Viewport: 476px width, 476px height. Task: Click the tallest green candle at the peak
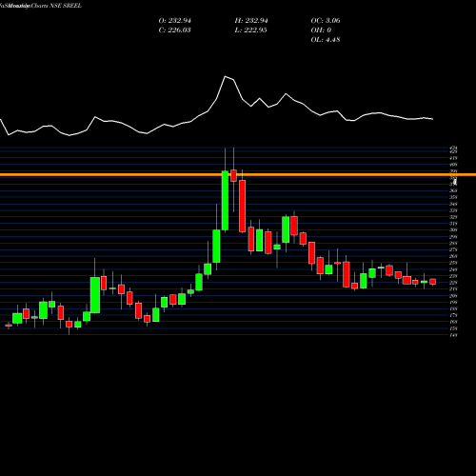pos(225,201)
